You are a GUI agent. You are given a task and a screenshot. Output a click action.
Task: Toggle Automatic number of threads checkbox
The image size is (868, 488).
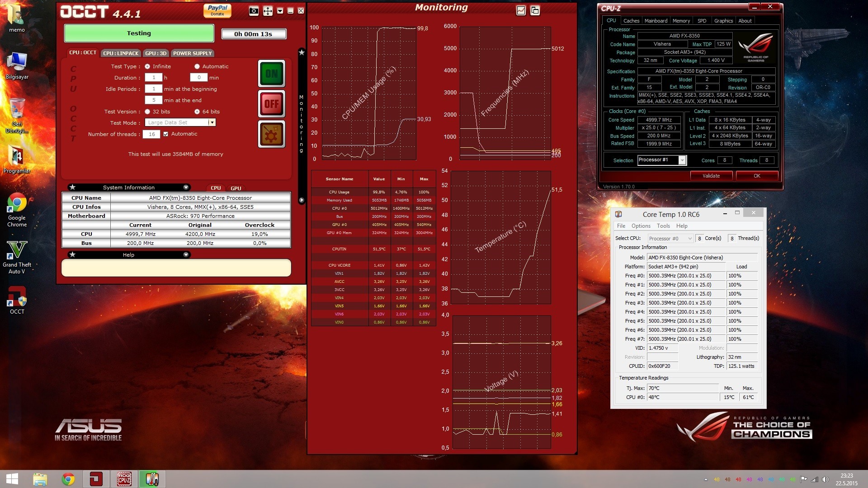[x=166, y=134]
